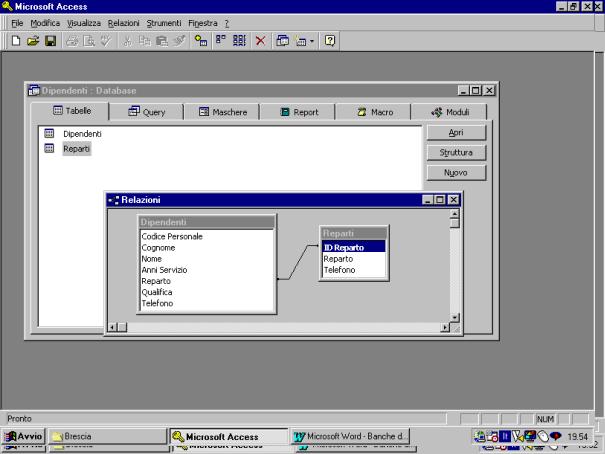Click the Format Painter brush icon
This screenshot has width=605, height=454.
[179, 41]
